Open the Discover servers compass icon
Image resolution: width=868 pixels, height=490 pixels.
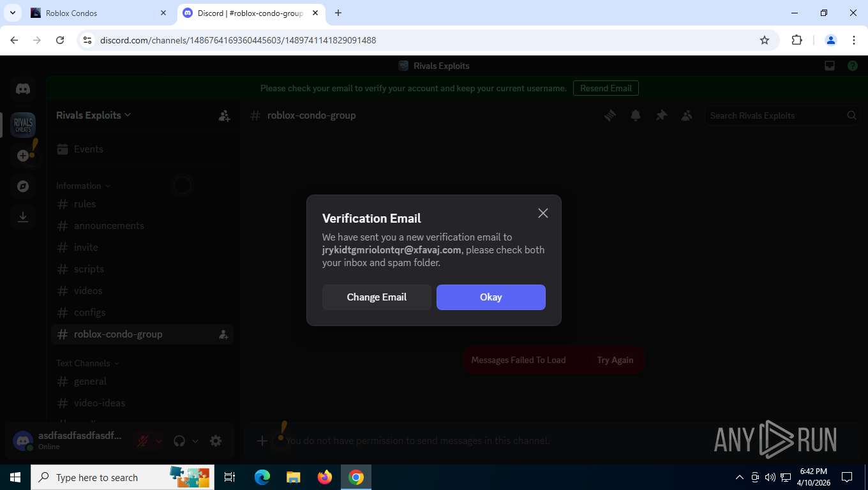[23, 186]
